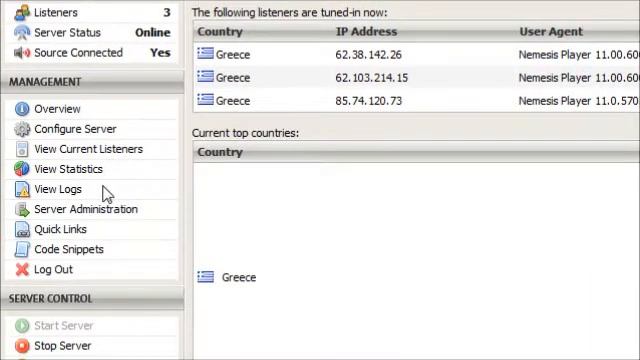Screen dimensions: 640x360
Task: Click the Source Connected Yes value
Action: 160,53
